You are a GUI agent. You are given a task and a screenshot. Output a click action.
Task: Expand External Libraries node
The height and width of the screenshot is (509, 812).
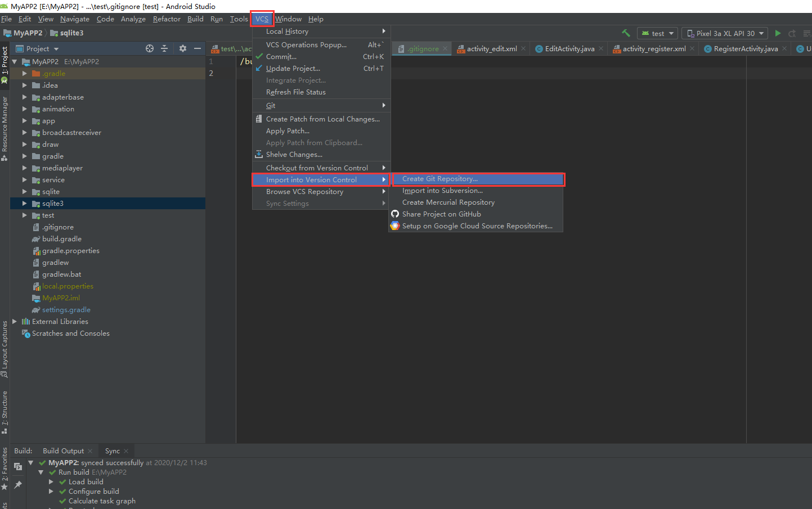point(15,321)
